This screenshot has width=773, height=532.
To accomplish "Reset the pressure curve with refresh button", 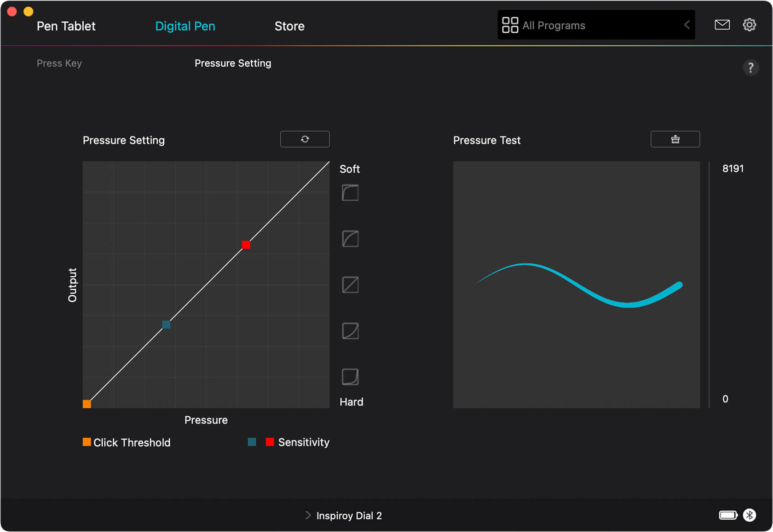I will tap(305, 139).
